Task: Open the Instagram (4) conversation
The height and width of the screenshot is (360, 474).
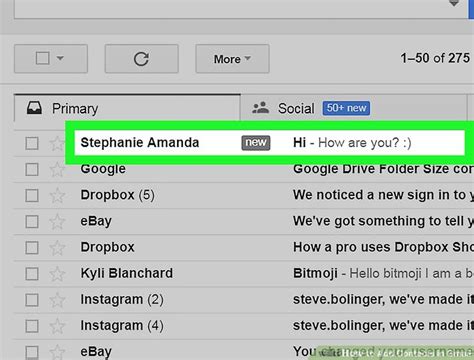Action: [x=244, y=326]
